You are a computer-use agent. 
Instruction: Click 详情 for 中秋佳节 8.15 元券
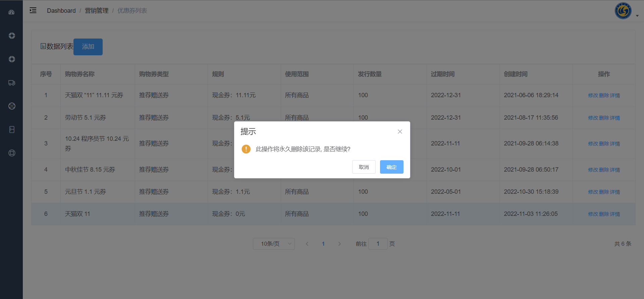pos(615,170)
